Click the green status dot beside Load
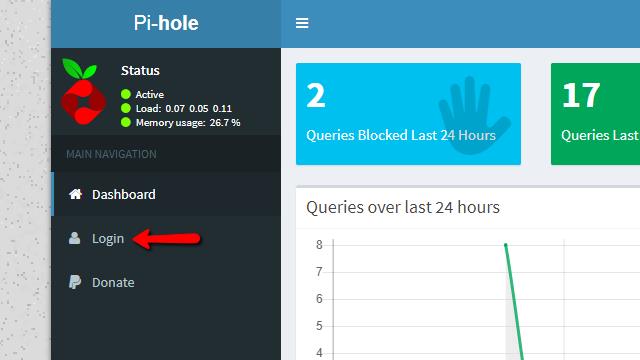The height and width of the screenshot is (360, 640). [126, 108]
